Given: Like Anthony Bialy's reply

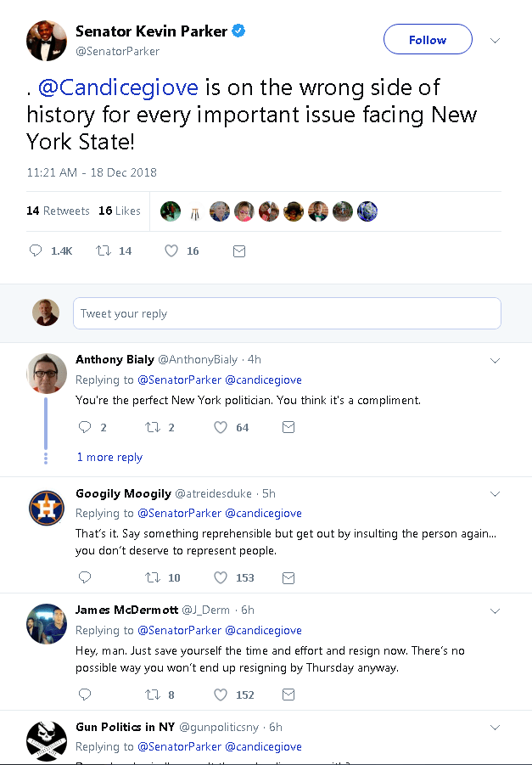Looking at the screenshot, I should click(221, 427).
